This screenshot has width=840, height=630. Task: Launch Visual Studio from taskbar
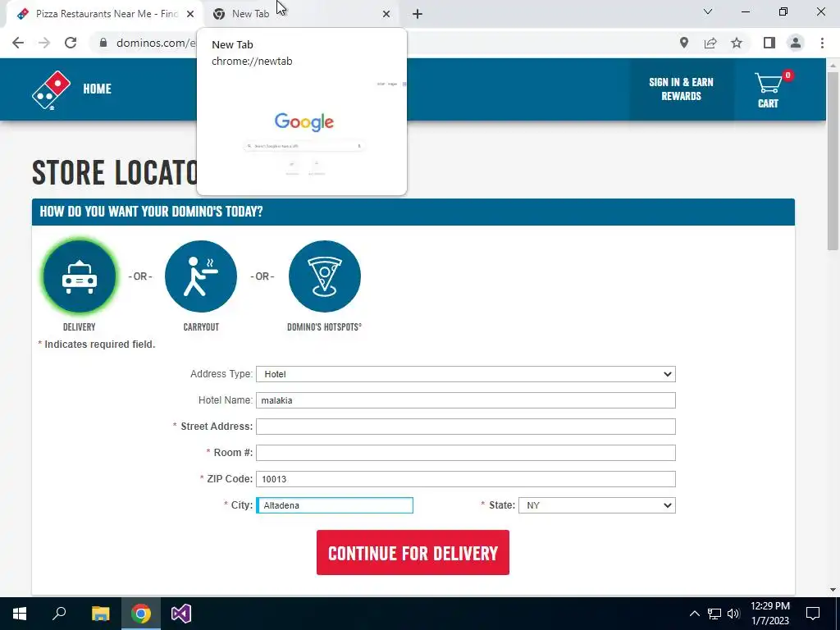click(181, 614)
